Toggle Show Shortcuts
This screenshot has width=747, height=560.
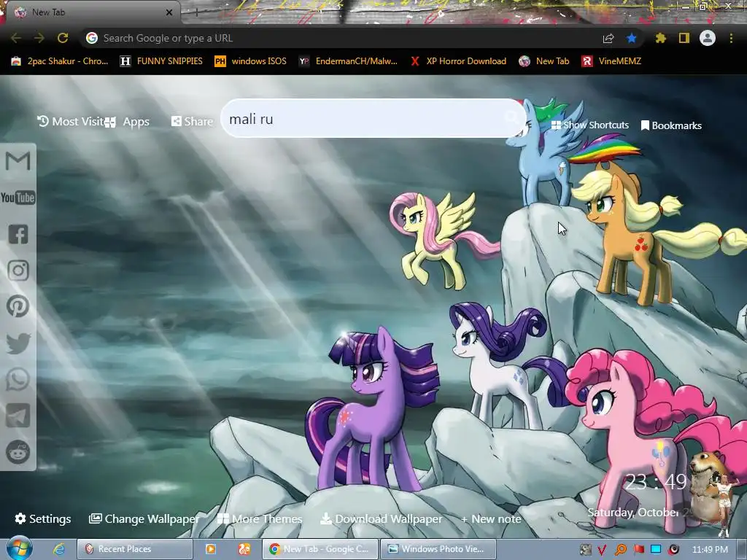click(589, 125)
